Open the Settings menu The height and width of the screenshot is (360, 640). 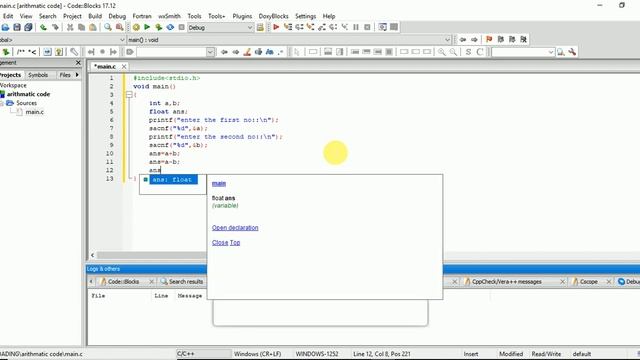click(305, 16)
